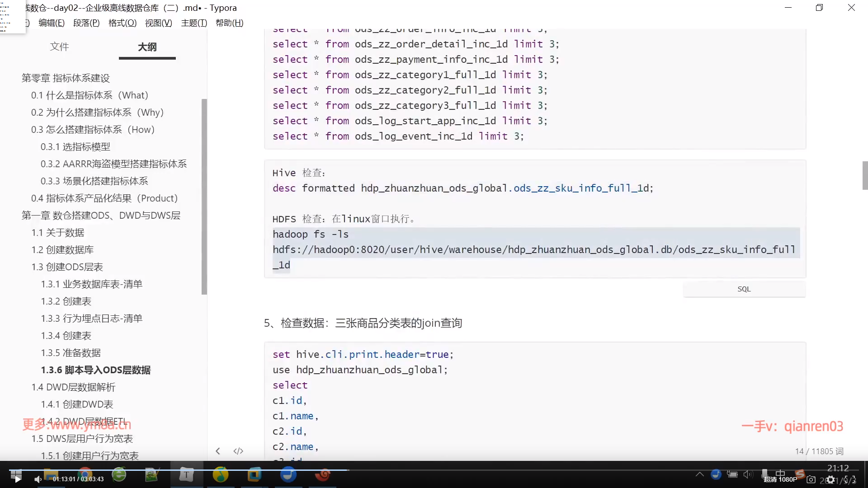This screenshot has width=868, height=488.
Task: Jump to 1.4.1 创建DWD表 outline entry
Action: point(77,404)
